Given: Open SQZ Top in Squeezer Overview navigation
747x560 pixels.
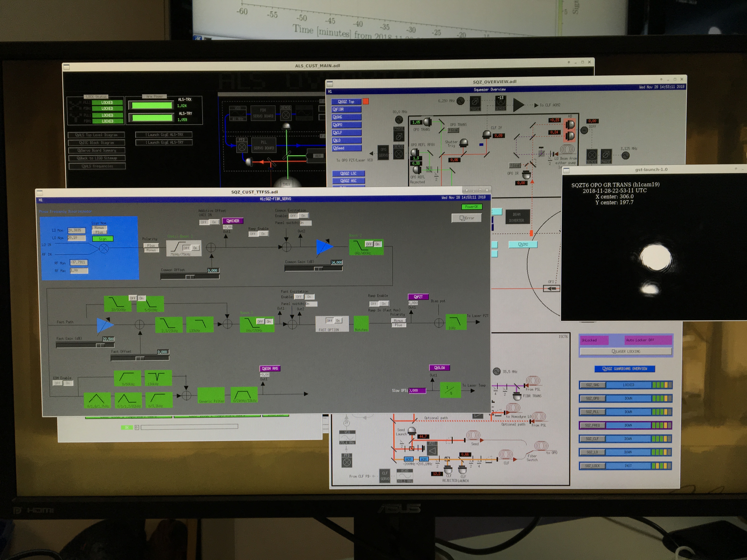Looking at the screenshot, I should point(346,102).
